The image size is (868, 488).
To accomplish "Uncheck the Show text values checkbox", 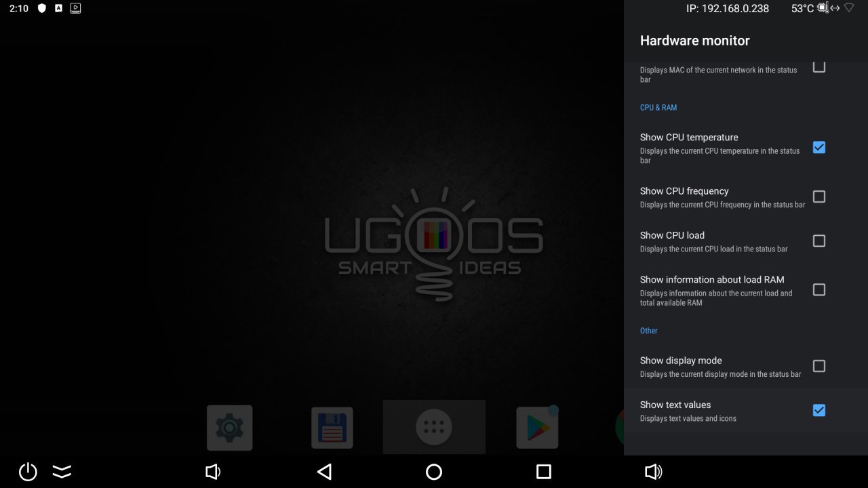I will click(x=819, y=410).
